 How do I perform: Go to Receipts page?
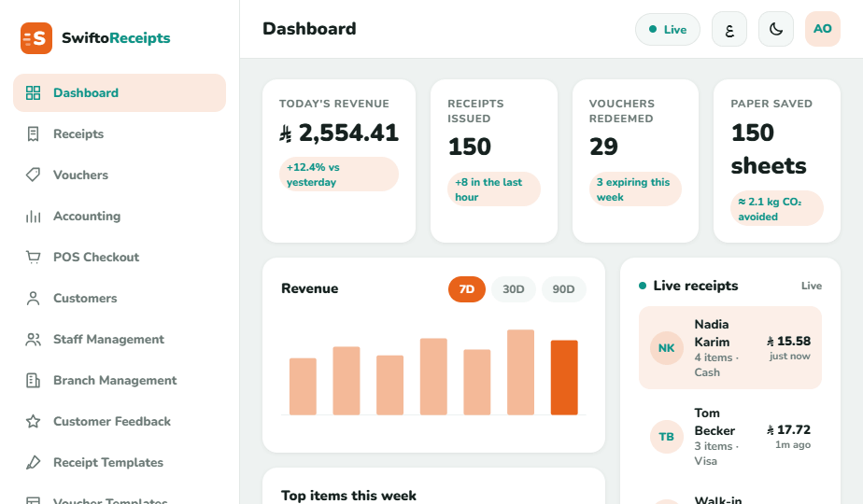pos(120,133)
